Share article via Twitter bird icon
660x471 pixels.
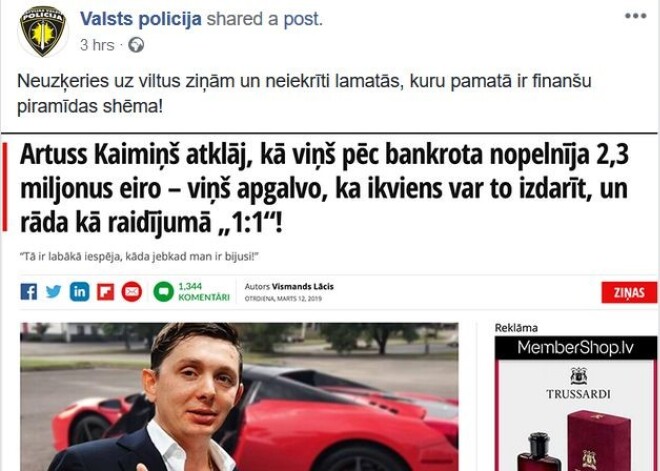[53, 291]
